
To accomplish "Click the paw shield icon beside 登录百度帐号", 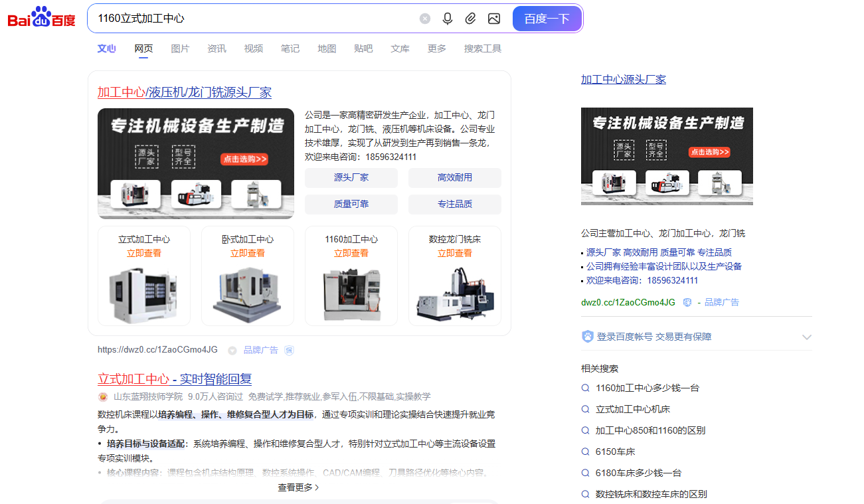I will point(587,337).
